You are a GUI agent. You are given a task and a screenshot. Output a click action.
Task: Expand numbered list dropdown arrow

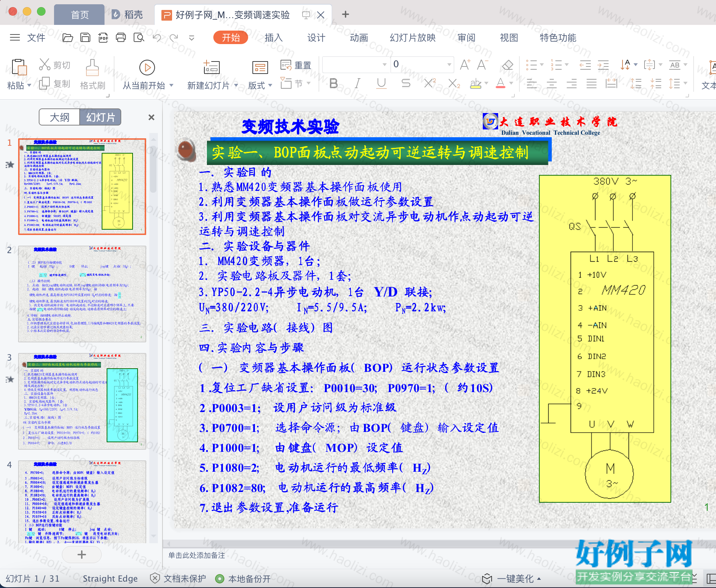[x=567, y=65]
